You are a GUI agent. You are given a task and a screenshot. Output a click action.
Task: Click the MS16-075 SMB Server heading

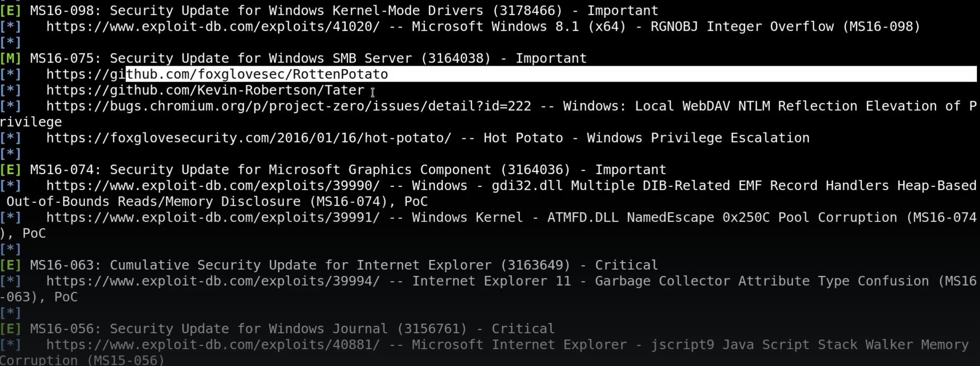point(308,58)
